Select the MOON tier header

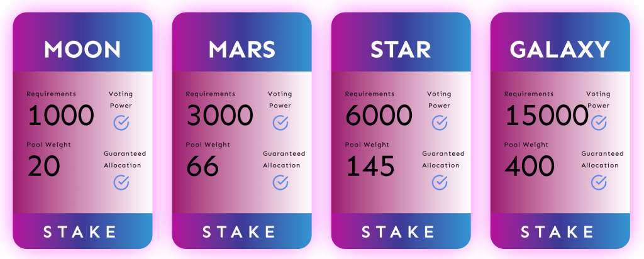pyautogui.click(x=82, y=50)
